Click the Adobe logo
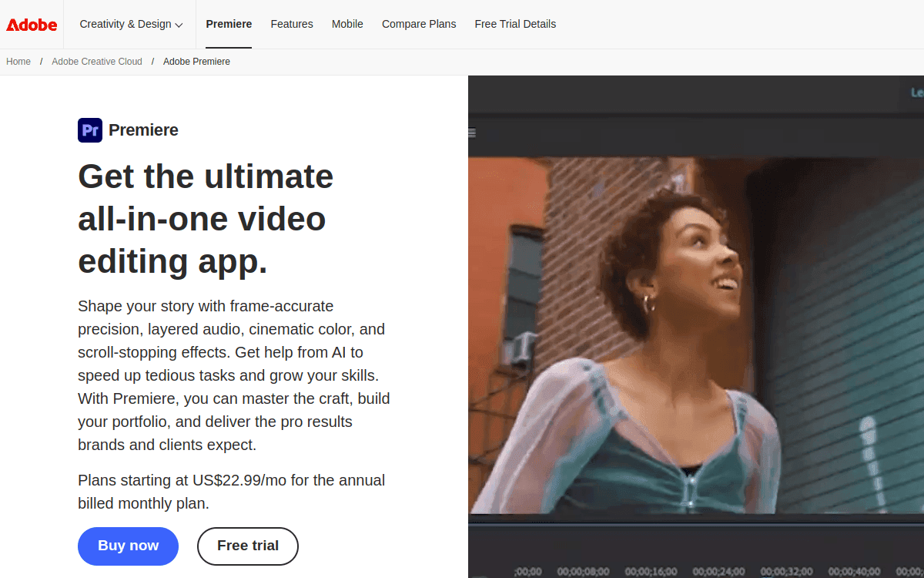924x578 pixels. 31,24
